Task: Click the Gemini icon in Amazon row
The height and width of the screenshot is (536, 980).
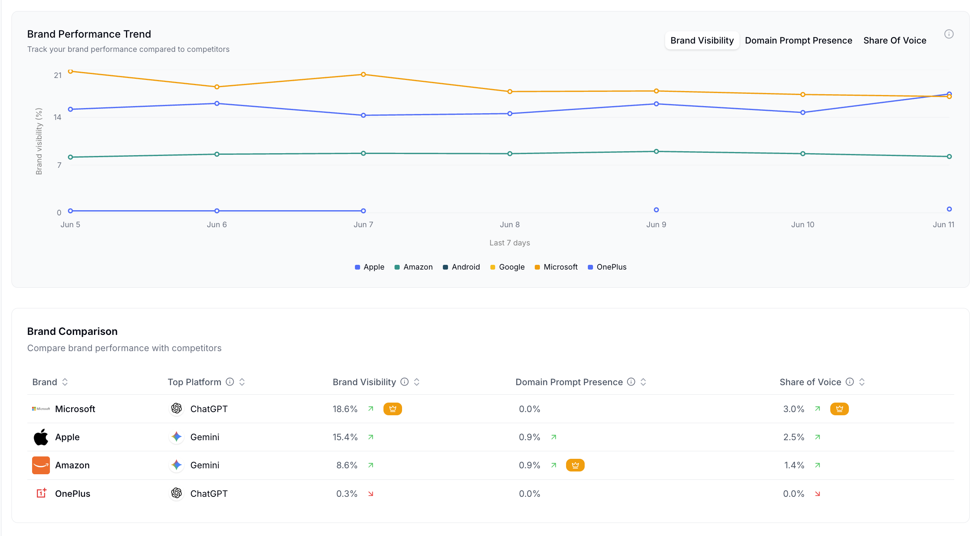Action: (x=177, y=465)
